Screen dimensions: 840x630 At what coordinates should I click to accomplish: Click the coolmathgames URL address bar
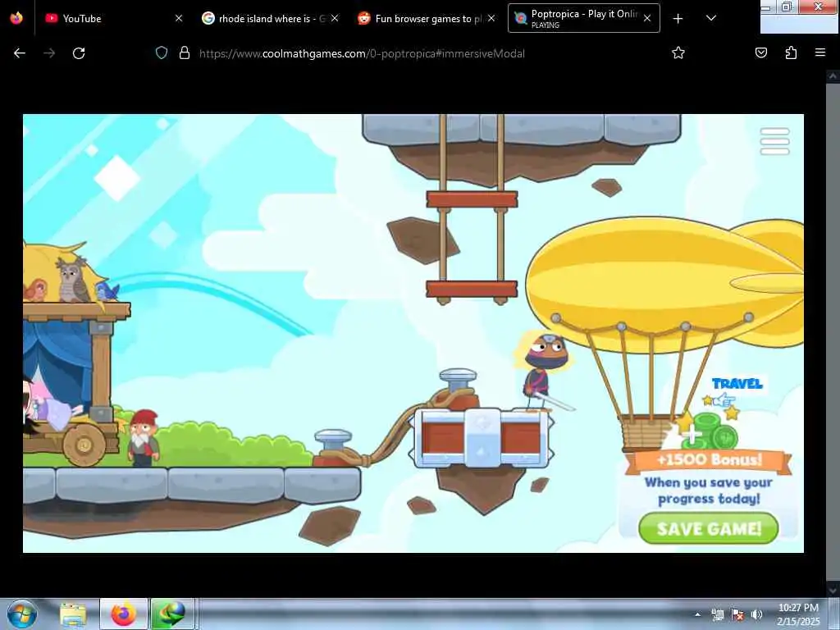362,53
